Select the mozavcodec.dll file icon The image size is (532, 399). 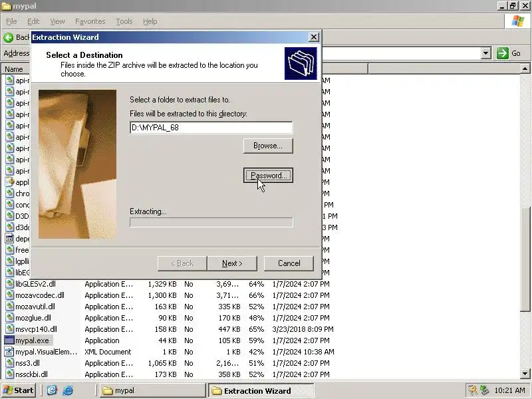[x=9, y=295]
